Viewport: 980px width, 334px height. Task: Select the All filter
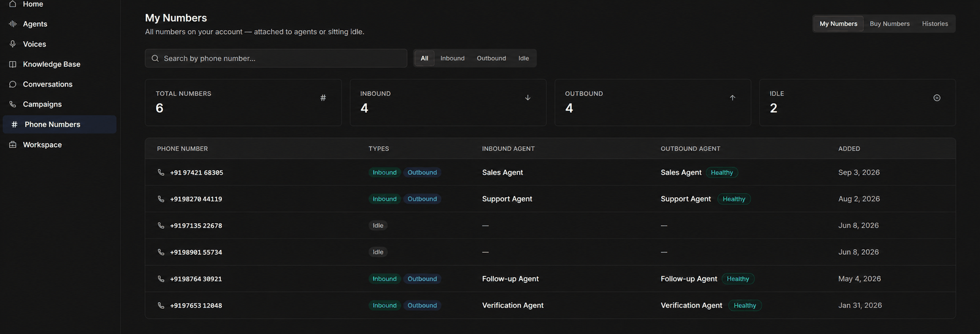424,58
